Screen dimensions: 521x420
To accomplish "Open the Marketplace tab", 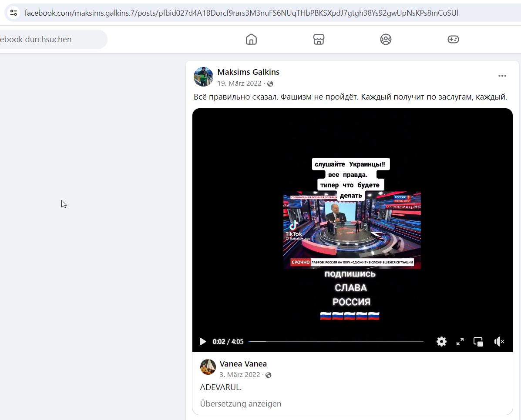I will [x=319, y=40].
